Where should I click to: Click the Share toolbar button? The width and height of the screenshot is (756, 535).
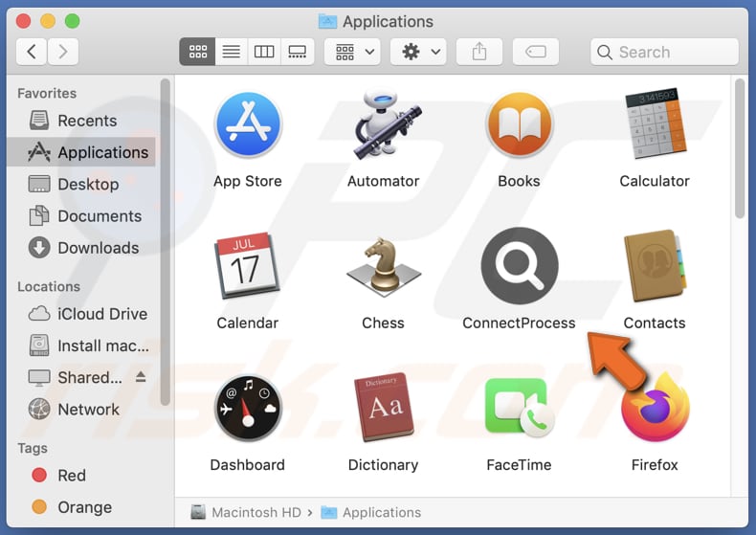(x=478, y=52)
